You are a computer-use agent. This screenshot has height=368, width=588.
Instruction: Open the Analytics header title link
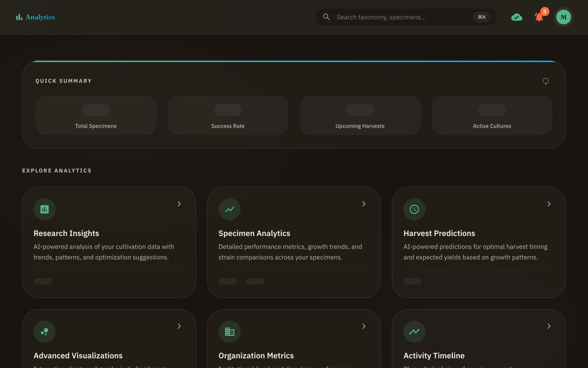[x=40, y=17]
